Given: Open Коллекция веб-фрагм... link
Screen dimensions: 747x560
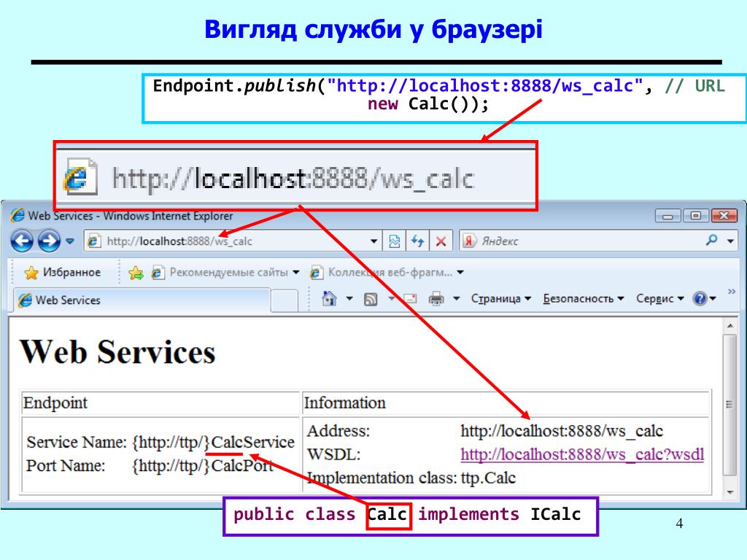Looking at the screenshot, I should [381, 273].
